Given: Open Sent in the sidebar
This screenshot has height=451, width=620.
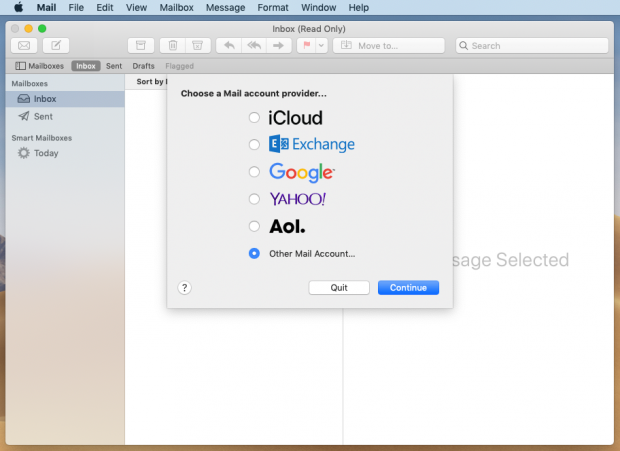Looking at the screenshot, I should coord(65,116).
